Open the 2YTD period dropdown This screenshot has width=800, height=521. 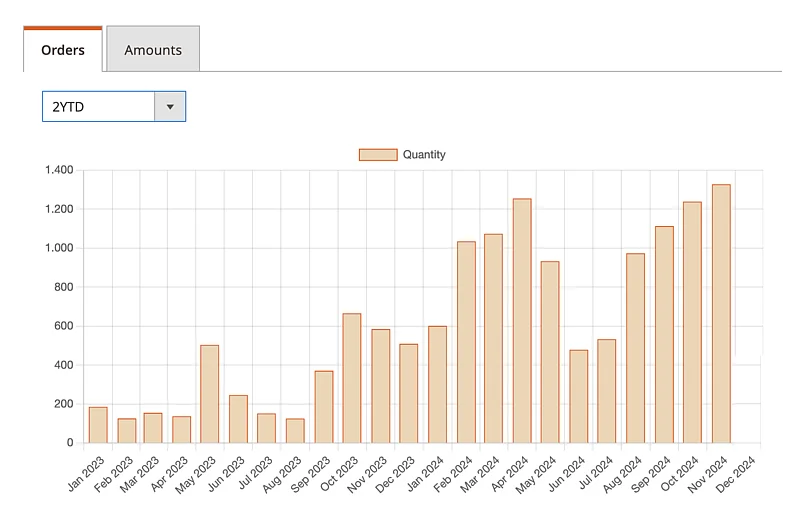[99, 106]
